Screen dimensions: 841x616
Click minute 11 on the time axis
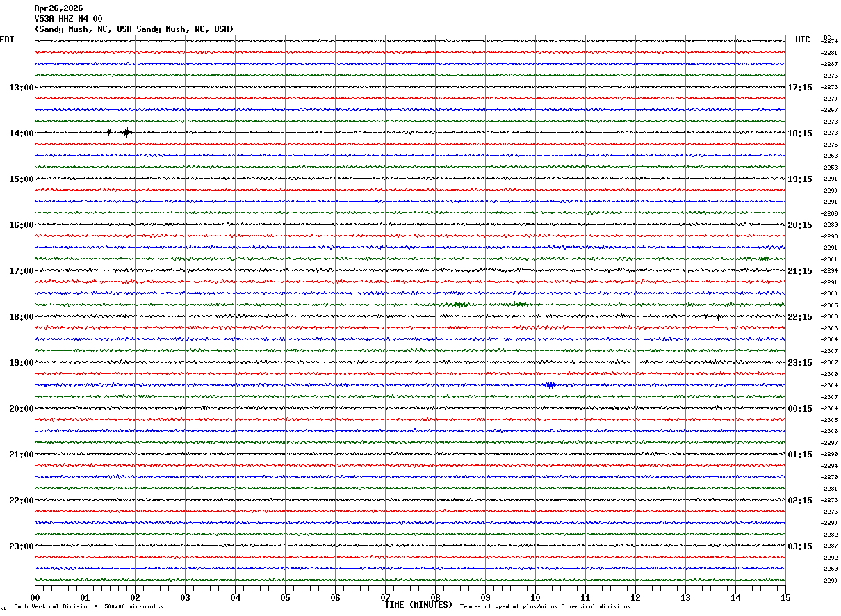tap(585, 597)
